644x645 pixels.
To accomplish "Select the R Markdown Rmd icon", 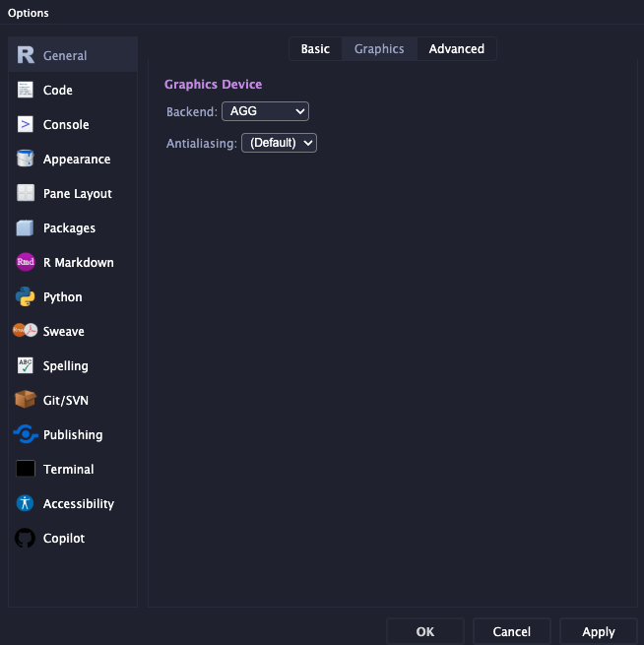I will pos(26,263).
